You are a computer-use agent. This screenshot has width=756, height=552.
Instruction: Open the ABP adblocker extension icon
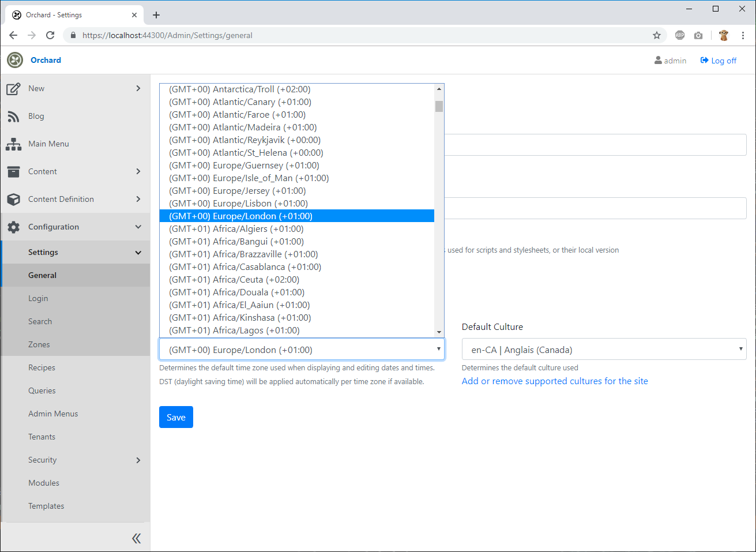click(x=680, y=35)
